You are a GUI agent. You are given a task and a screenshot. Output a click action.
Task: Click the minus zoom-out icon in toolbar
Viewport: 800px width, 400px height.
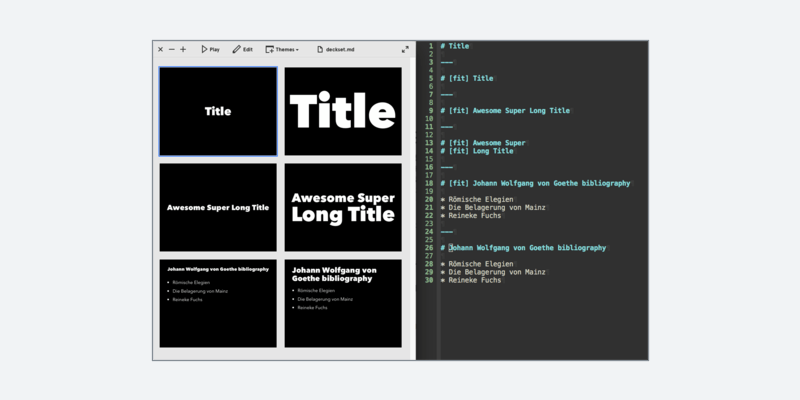pos(171,49)
